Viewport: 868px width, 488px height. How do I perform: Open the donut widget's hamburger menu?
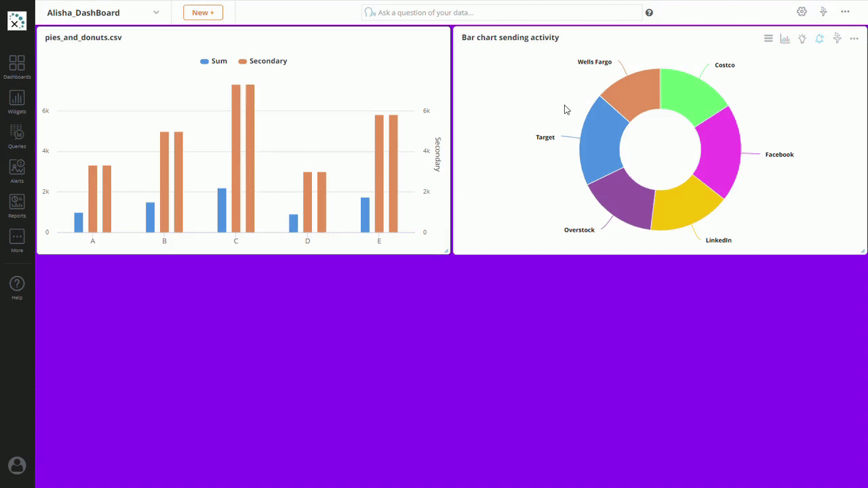(x=768, y=39)
